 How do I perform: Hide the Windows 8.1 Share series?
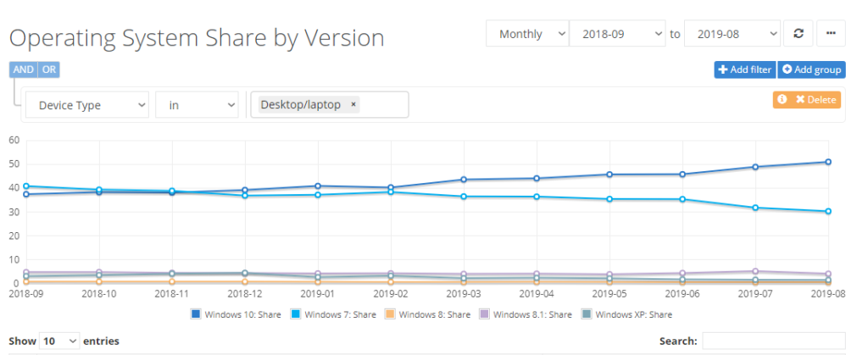point(527,314)
